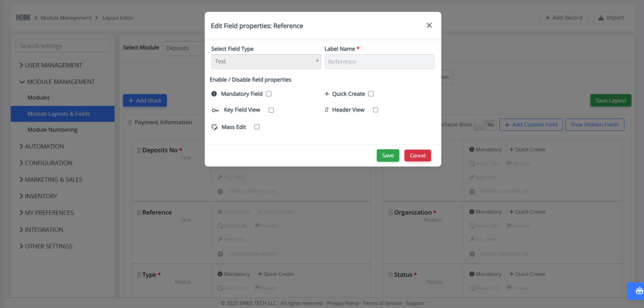Click the Mass Edit tag icon in dialog

coord(214,127)
